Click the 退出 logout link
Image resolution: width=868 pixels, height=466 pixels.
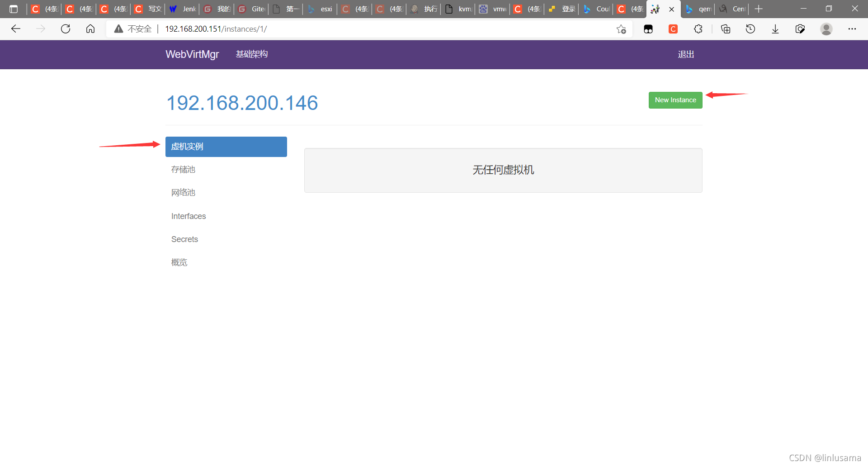686,54
